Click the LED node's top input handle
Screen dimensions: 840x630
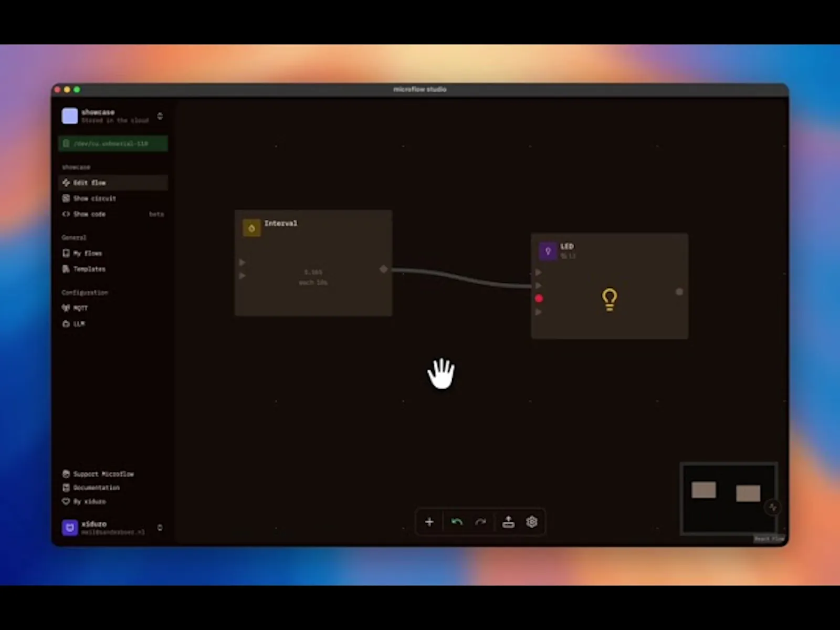538,272
